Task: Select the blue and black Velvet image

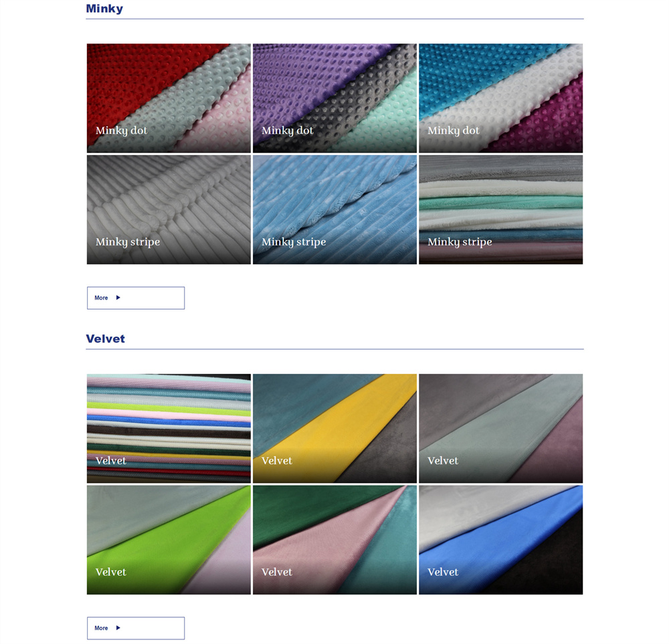Action: pyautogui.click(x=500, y=540)
